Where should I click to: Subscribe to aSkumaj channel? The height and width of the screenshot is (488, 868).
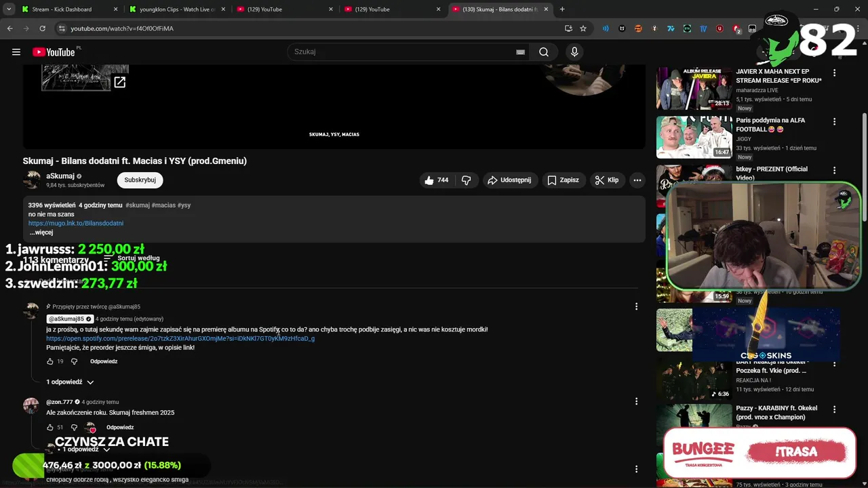140,180
